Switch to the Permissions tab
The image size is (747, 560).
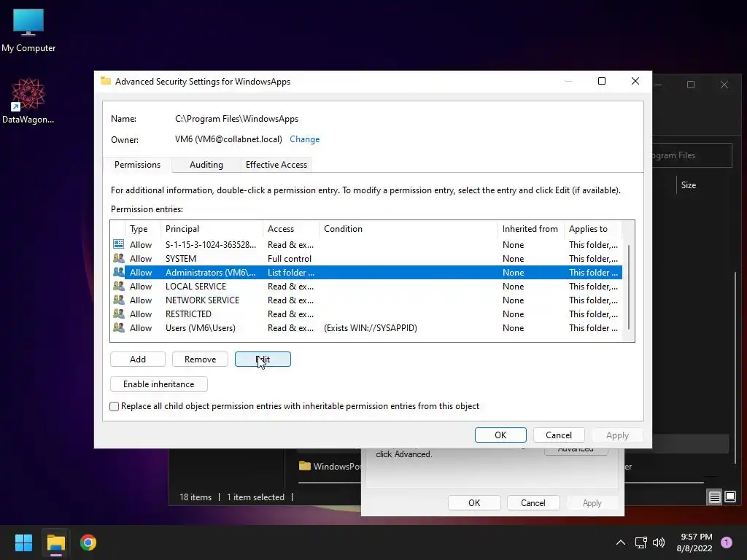click(137, 164)
